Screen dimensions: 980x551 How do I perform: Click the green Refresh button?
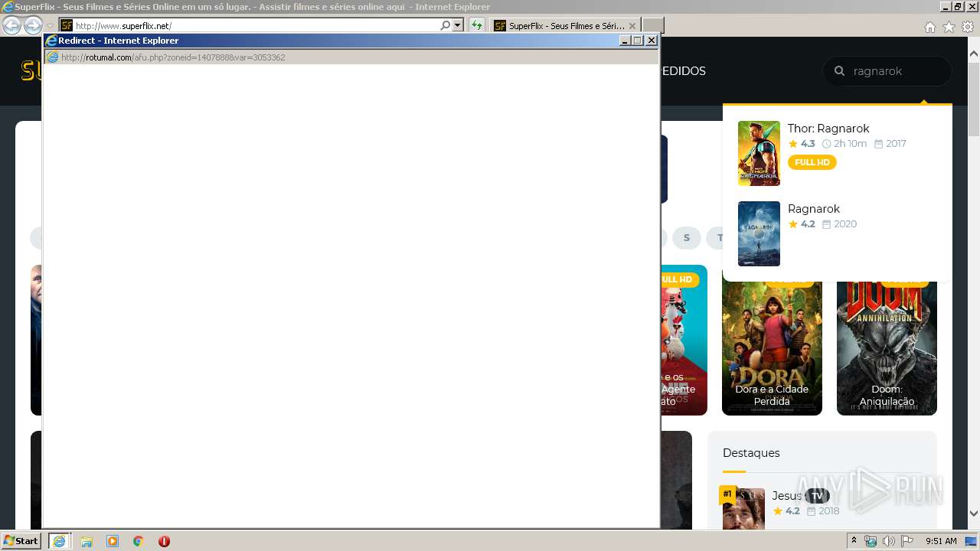click(477, 25)
